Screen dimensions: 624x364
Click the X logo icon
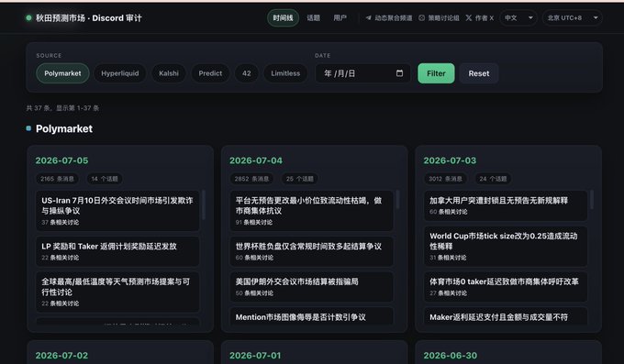pyautogui.click(x=469, y=18)
